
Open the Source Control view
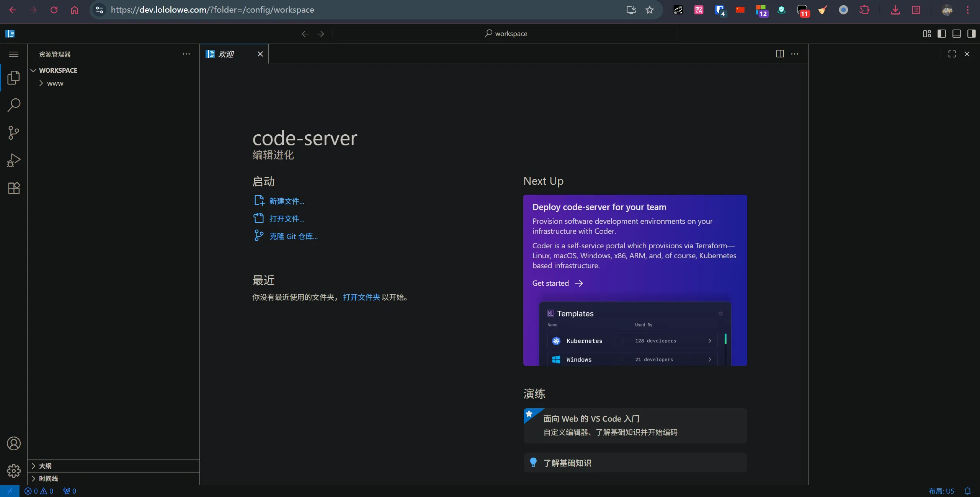(14, 133)
